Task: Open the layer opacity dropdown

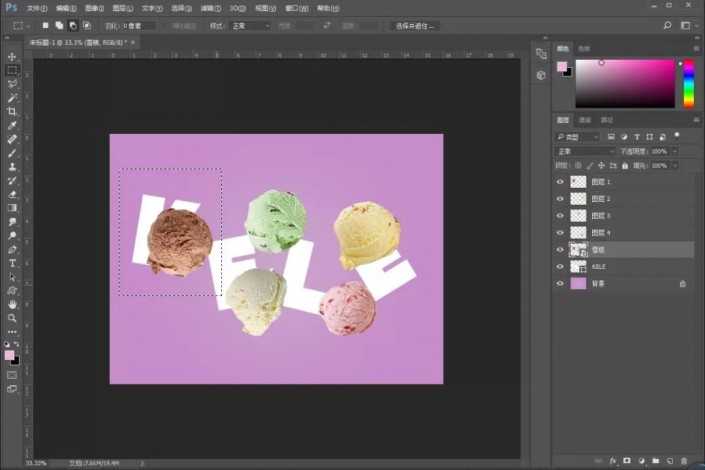Action: pyautogui.click(x=673, y=151)
